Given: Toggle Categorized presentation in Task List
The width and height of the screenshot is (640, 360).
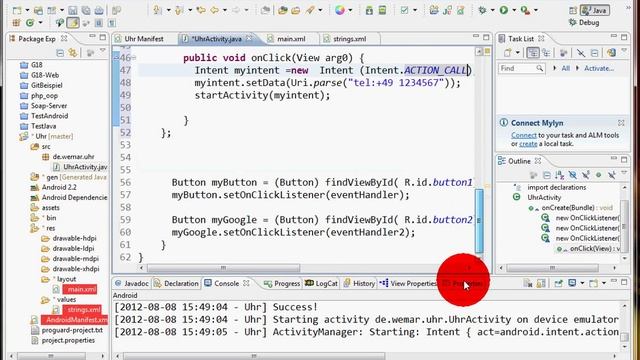Looking at the screenshot, I should point(533,53).
